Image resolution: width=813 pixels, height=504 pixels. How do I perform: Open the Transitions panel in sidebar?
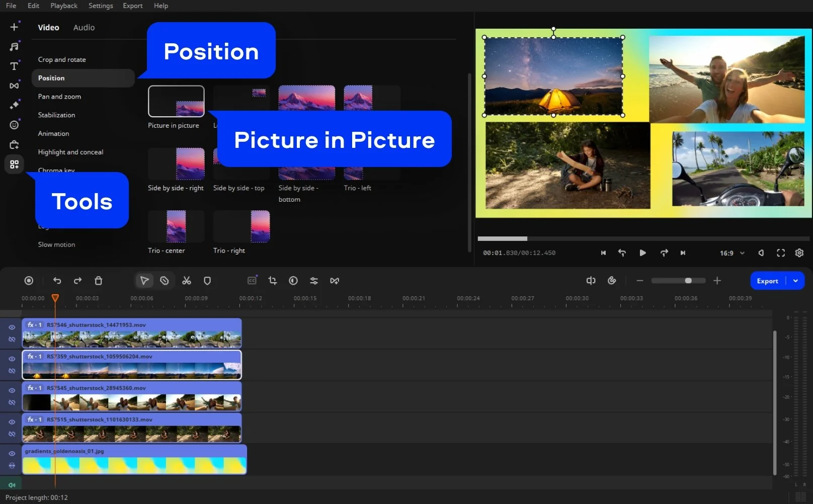pyautogui.click(x=14, y=86)
